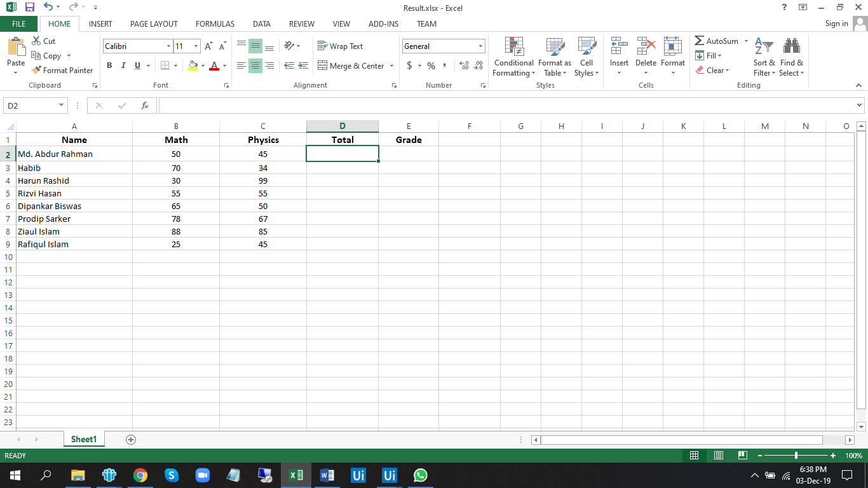Viewport: 868px width, 488px height.
Task: Increase font size with the large A icon
Action: (x=208, y=46)
